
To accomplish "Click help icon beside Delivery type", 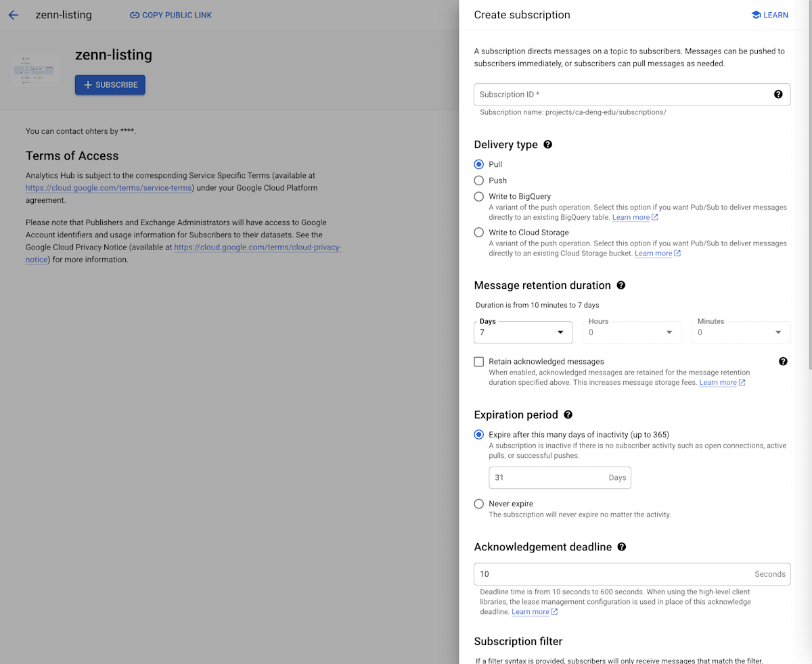I will point(548,145).
